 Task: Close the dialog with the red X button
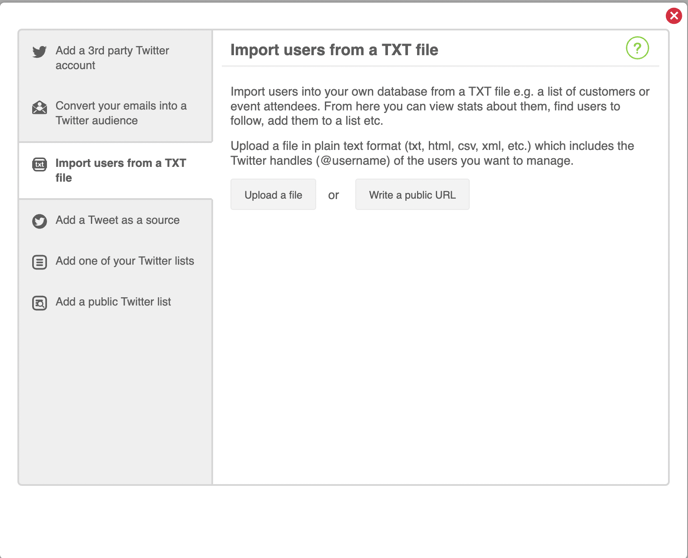(x=674, y=16)
